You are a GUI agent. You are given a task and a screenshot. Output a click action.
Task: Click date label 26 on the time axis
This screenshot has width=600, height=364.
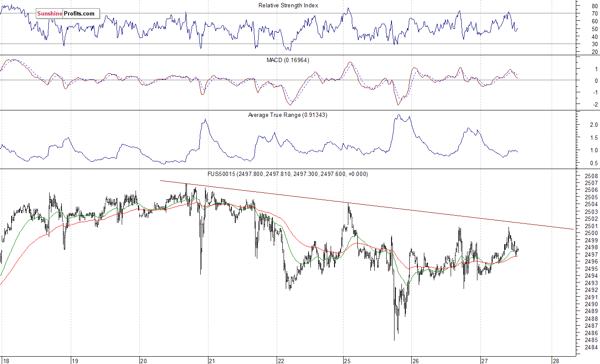click(x=415, y=361)
